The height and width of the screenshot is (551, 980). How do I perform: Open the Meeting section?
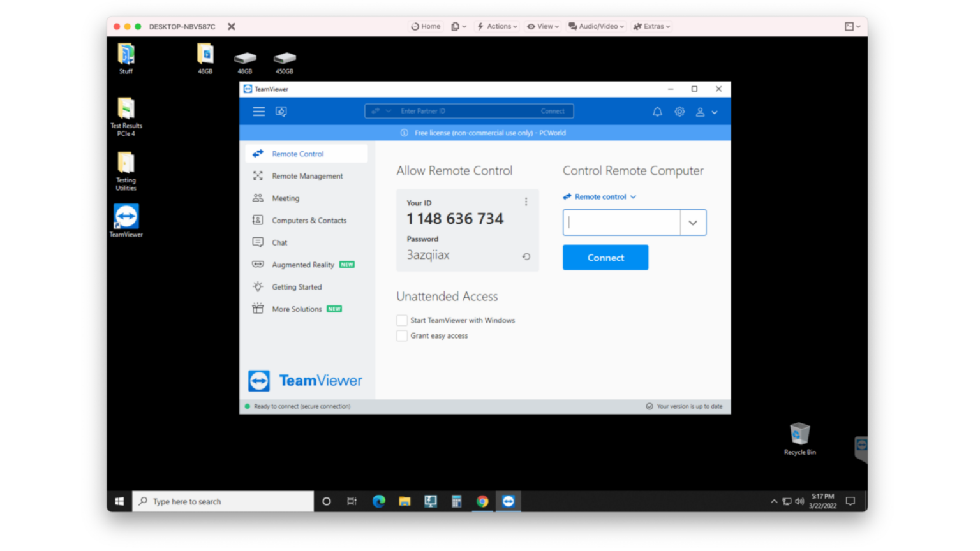286,198
